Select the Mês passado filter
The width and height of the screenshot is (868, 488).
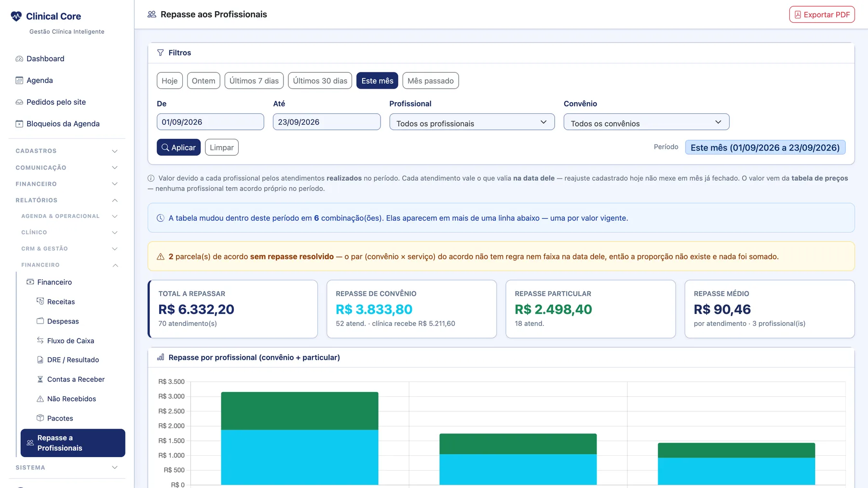[431, 81]
